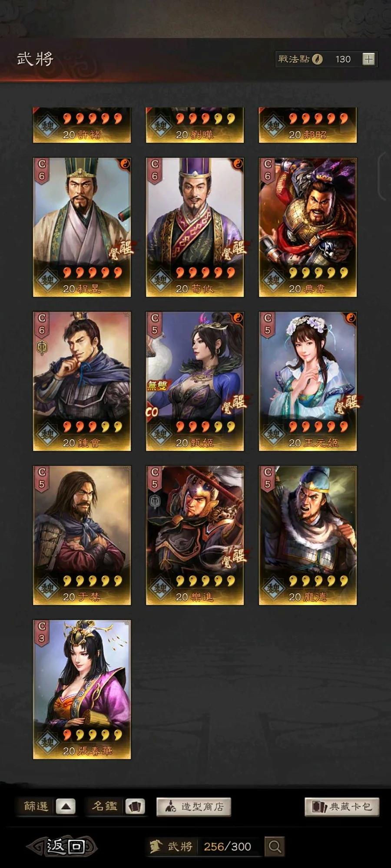
Task: Select the 樂進 general card
Action: click(x=195, y=536)
